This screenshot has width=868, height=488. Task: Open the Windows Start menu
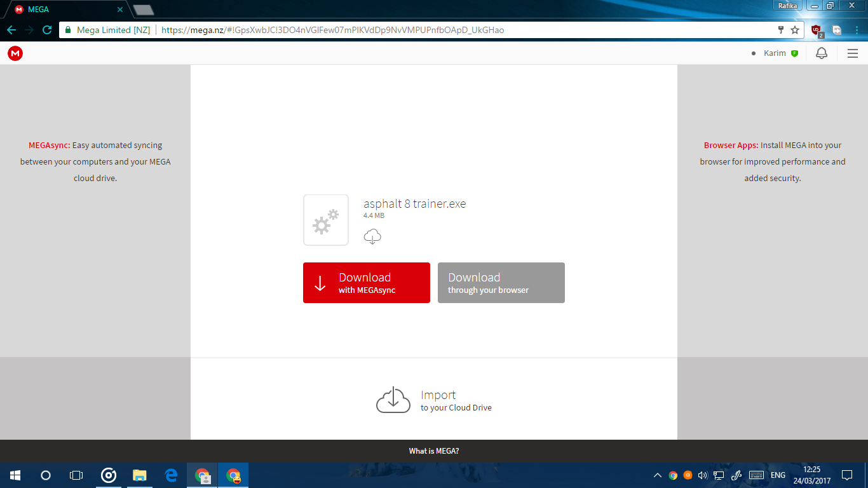(15, 475)
